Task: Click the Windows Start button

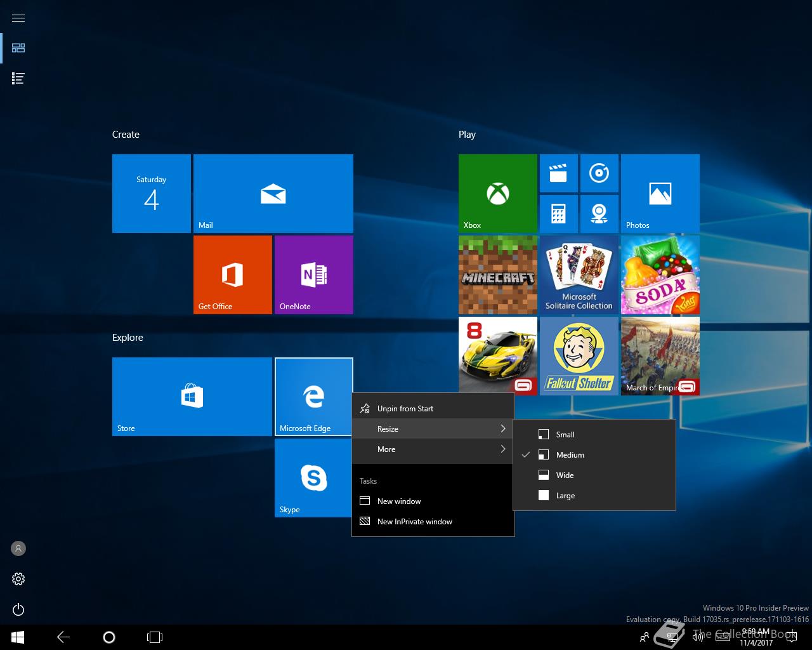Action: [x=17, y=637]
